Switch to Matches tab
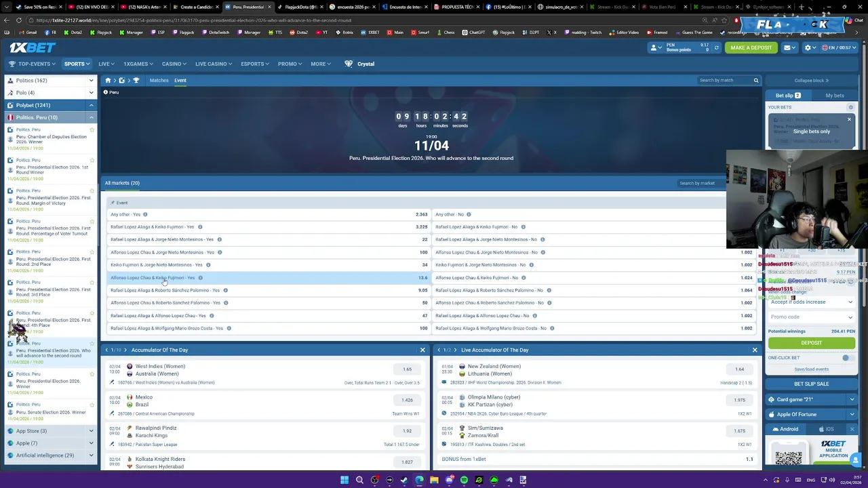 pos(159,80)
